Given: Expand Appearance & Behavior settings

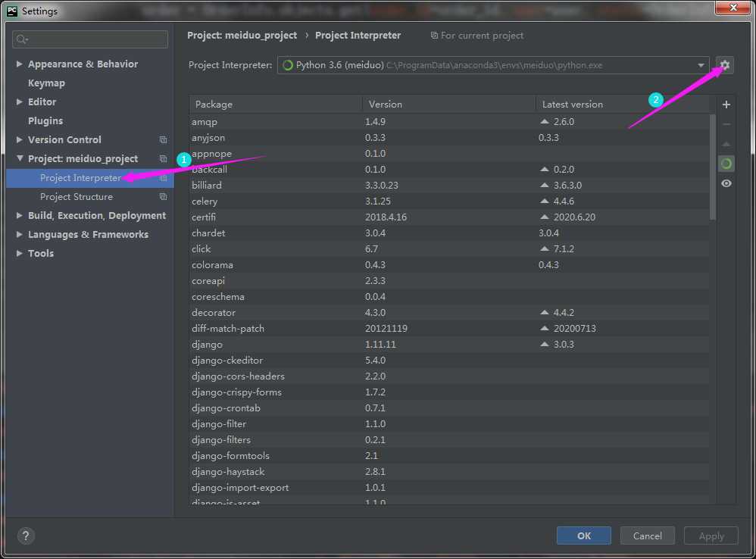Looking at the screenshot, I should (x=19, y=64).
